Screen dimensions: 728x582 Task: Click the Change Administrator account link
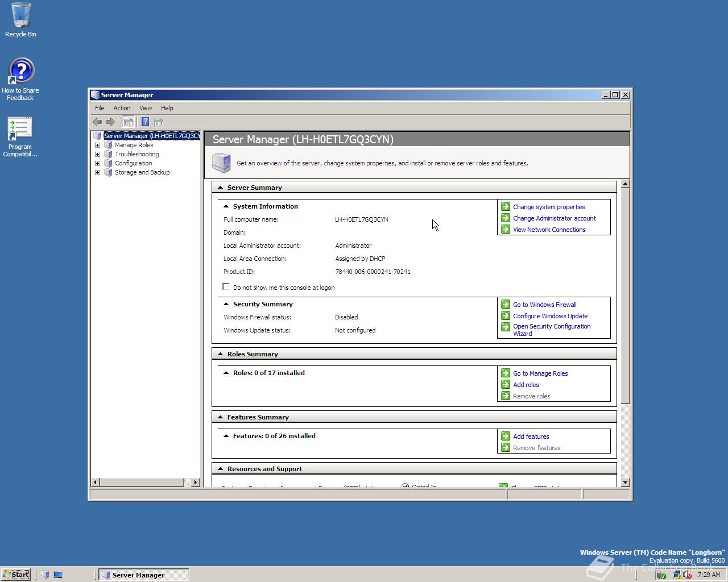click(555, 218)
